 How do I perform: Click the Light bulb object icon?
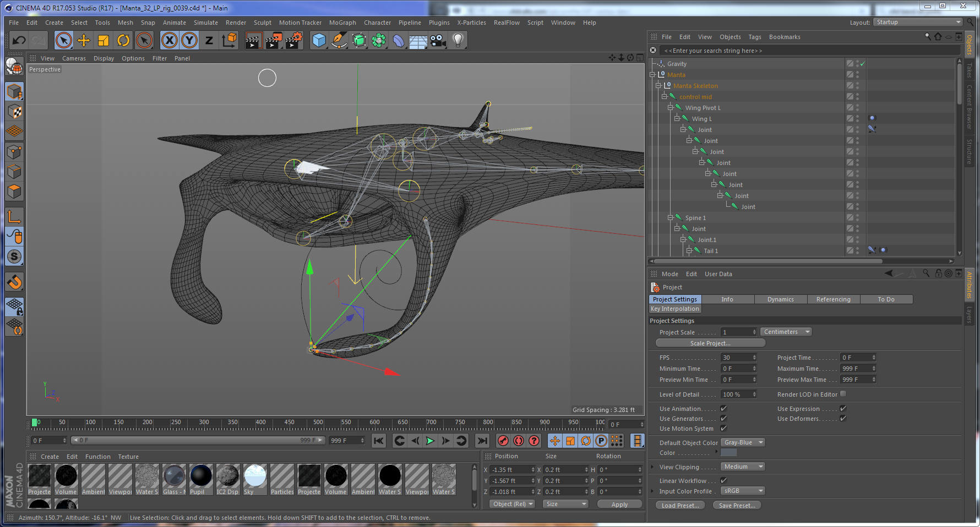pos(458,40)
